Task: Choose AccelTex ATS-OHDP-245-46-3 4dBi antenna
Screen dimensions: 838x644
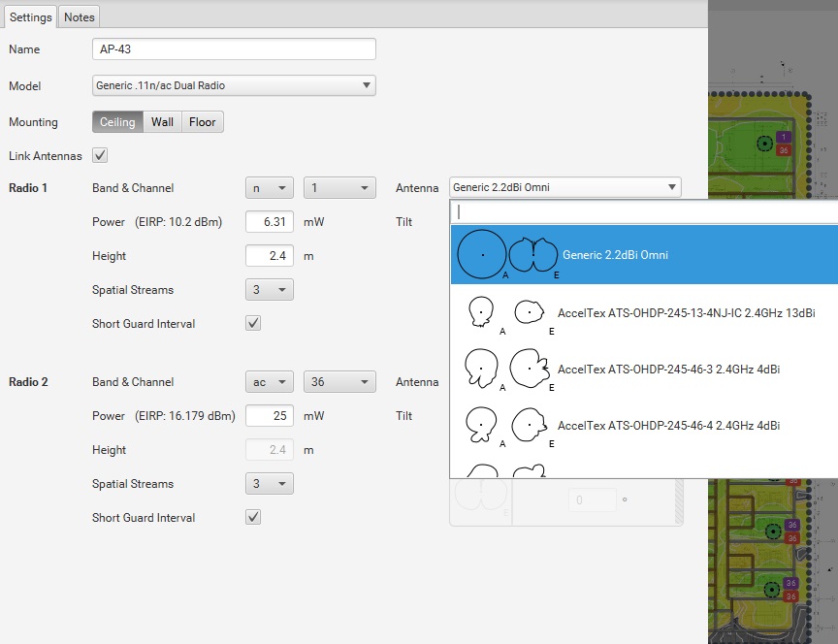Action: point(645,370)
